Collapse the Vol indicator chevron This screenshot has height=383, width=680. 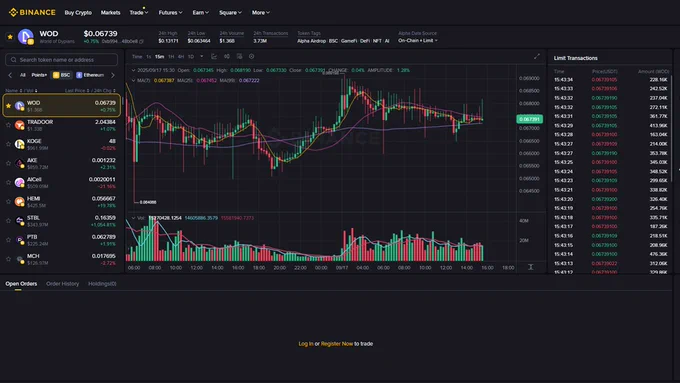pyautogui.click(x=133, y=218)
